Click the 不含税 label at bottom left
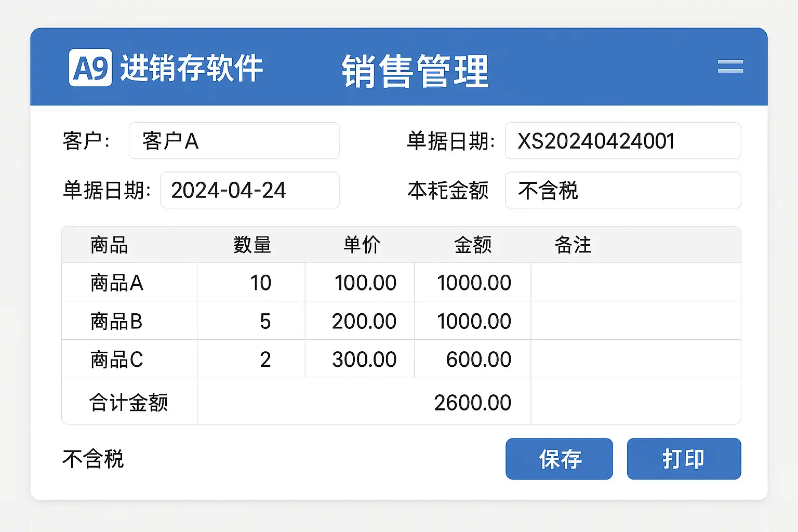This screenshot has width=798, height=532. tap(93, 459)
